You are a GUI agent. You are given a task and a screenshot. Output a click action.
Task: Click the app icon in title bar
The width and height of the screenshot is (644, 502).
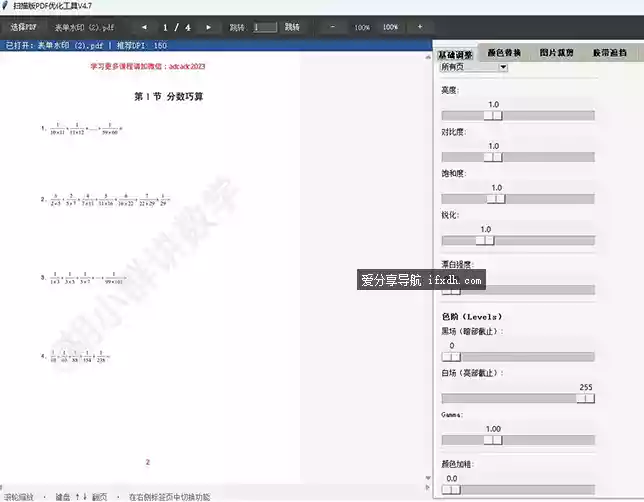5,6
